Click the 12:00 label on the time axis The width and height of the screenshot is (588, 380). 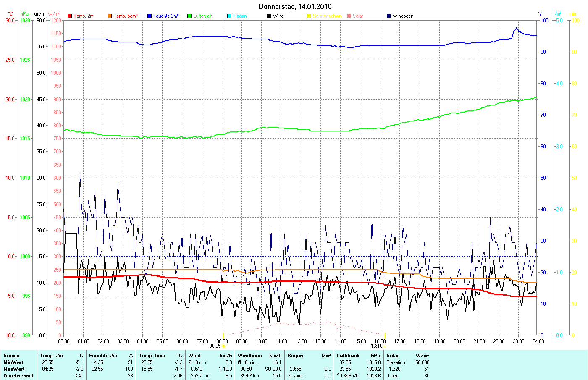pos(301,341)
